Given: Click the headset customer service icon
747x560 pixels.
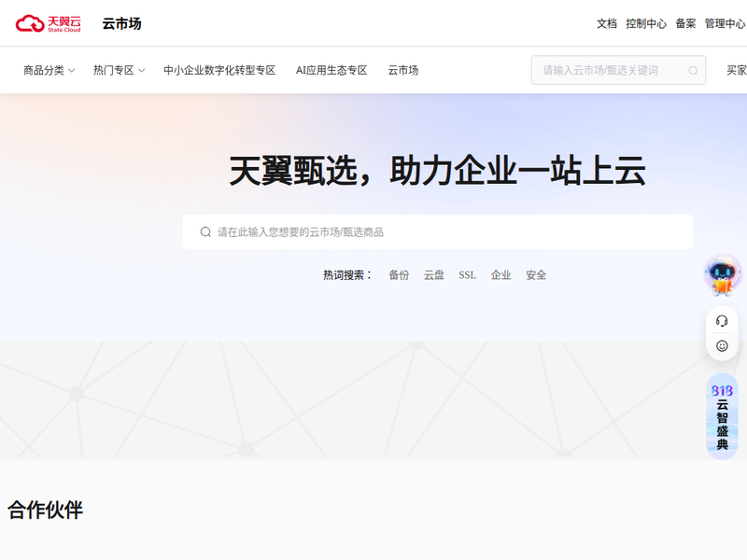Looking at the screenshot, I should point(722,321).
